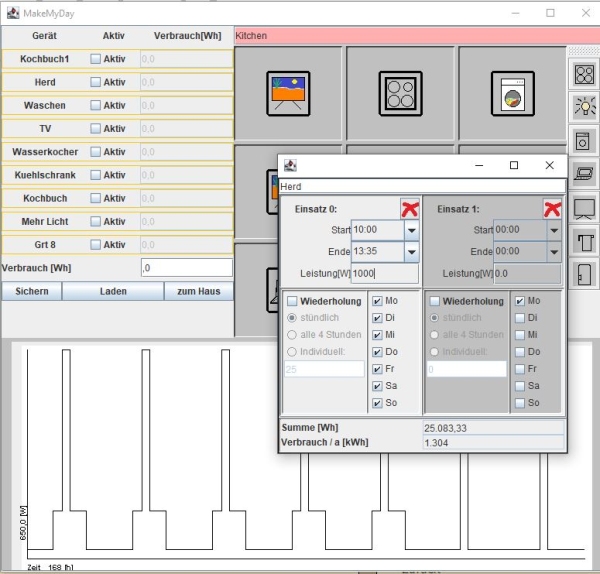The image size is (600, 574).
Task: Click the Leistung[W] field showing 1000
Action: click(385, 274)
